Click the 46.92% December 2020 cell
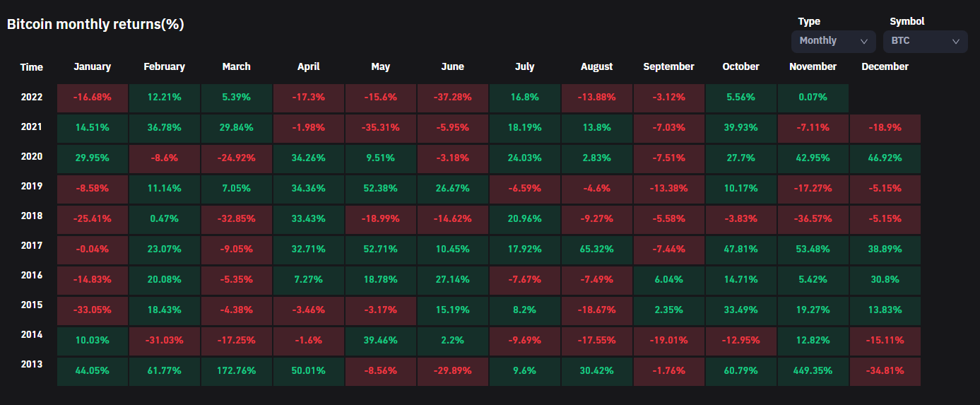Screen dimensions: 980x405 pos(885,158)
